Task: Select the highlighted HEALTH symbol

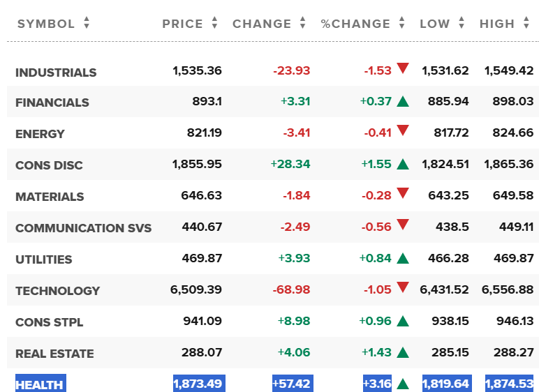Action: (40, 384)
